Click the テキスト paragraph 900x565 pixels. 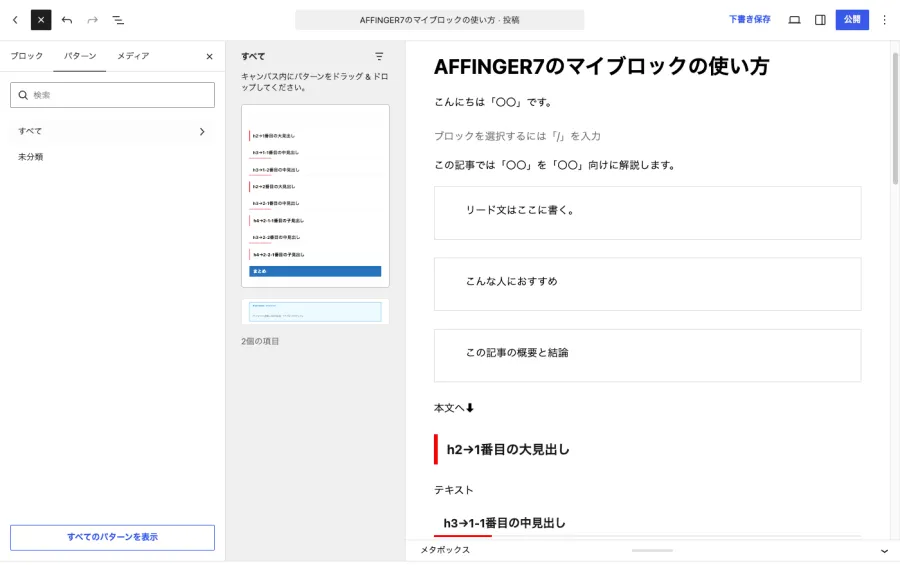(454, 490)
